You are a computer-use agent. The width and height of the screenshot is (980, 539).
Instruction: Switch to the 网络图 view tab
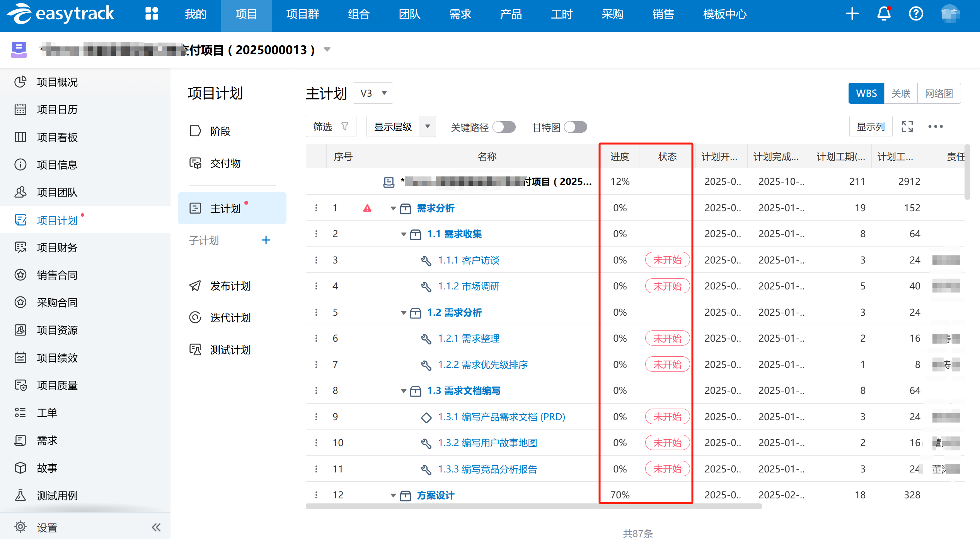click(939, 93)
